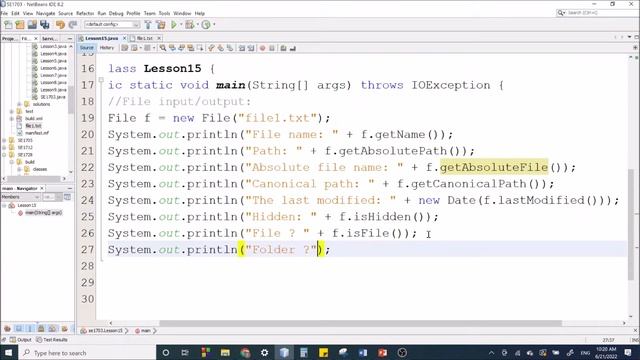Click the Last Edit icon in editor toolbar
This screenshot has width=640, height=360.
(124, 48)
